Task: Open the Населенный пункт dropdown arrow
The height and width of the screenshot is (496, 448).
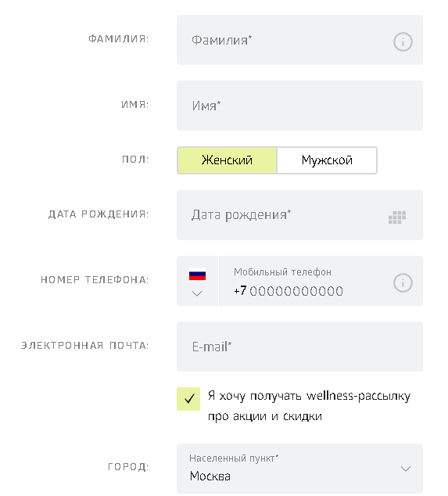Action: click(x=406, y=469)
